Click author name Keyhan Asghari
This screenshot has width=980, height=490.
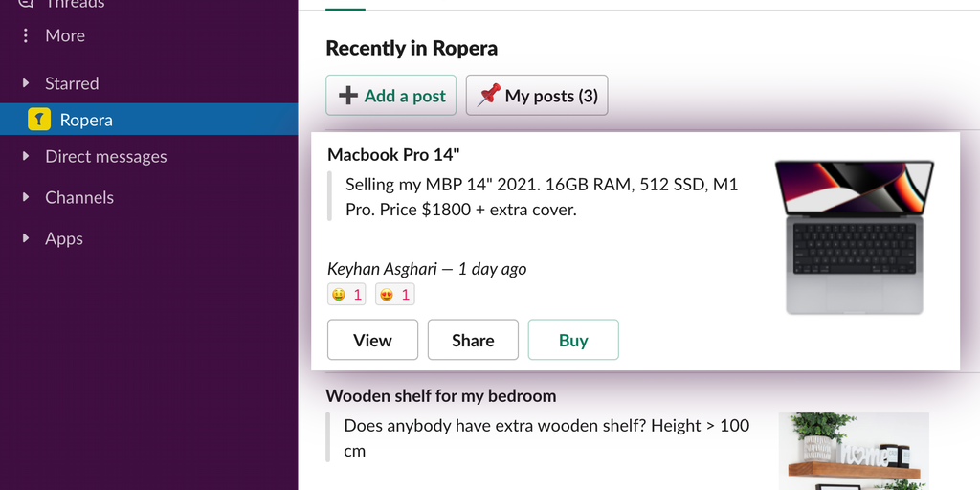pos(383,269)
